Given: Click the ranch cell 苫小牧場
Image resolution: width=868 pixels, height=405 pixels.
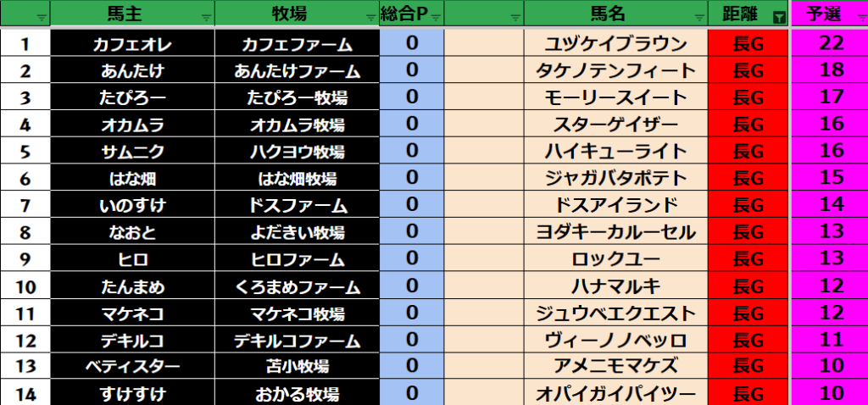Looking at the screenshot, I should 297,366.
